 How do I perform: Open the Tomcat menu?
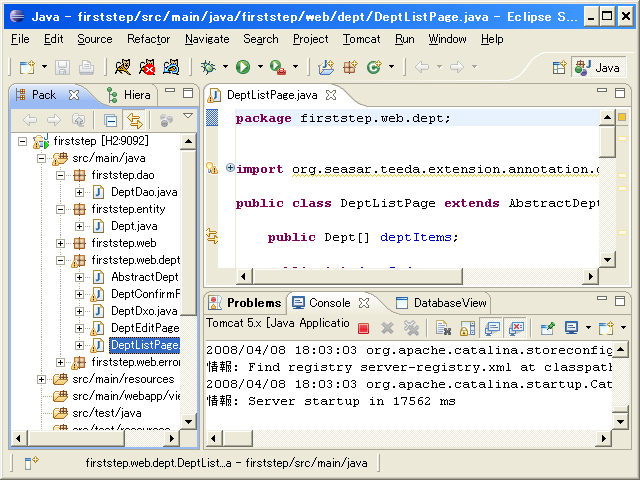(x=360, y=39)
